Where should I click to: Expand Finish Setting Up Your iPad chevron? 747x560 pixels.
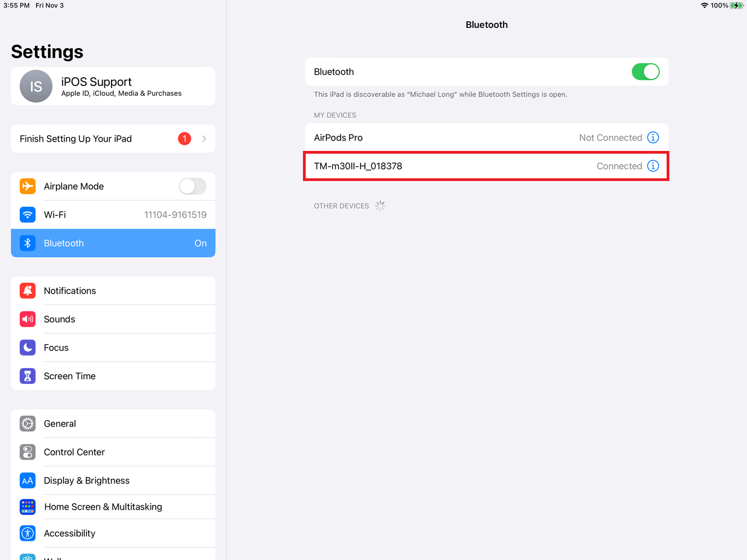click(204, 138)
